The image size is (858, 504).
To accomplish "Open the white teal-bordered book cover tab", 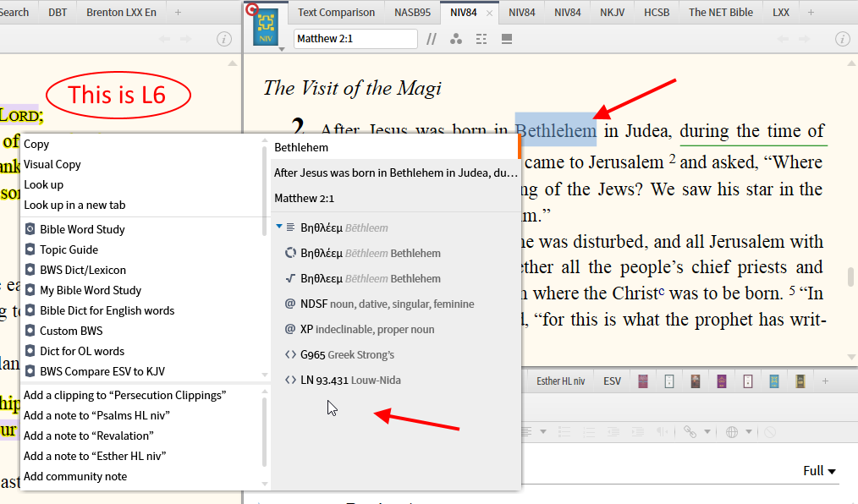I will [669, 381].
